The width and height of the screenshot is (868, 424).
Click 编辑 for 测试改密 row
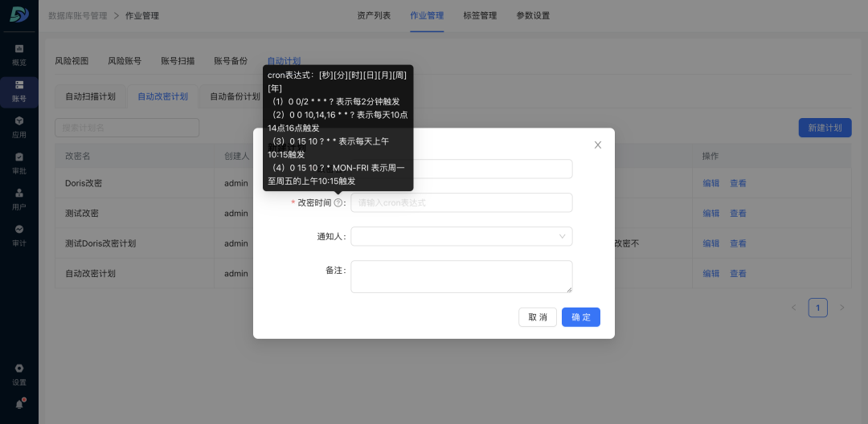click(x=710, y=213)
